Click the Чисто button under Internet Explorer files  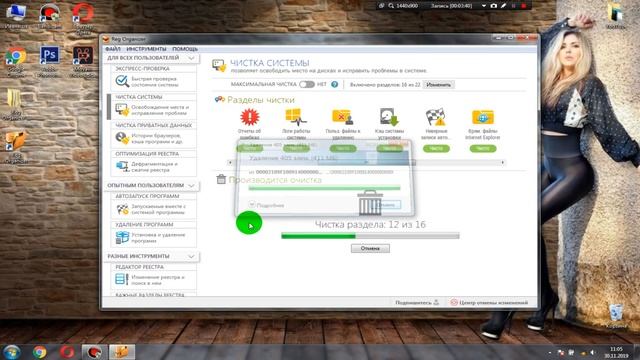click(483, 149)
